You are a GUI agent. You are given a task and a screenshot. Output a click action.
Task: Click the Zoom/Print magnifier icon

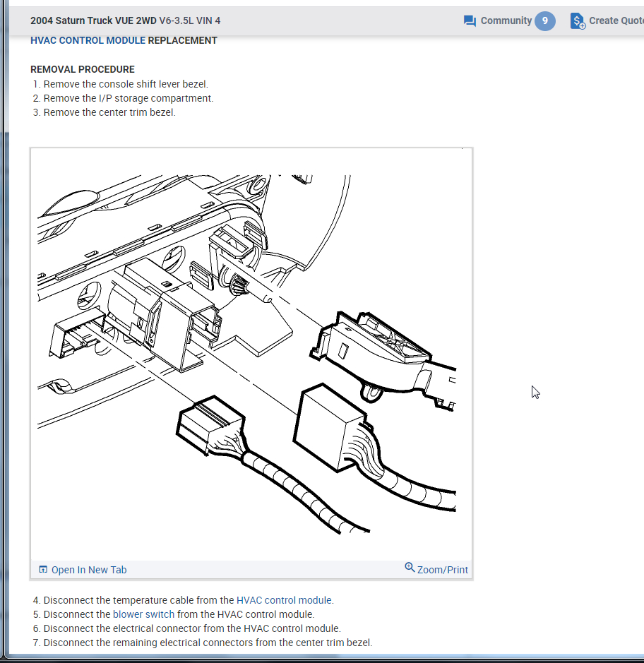click(410, 568)
